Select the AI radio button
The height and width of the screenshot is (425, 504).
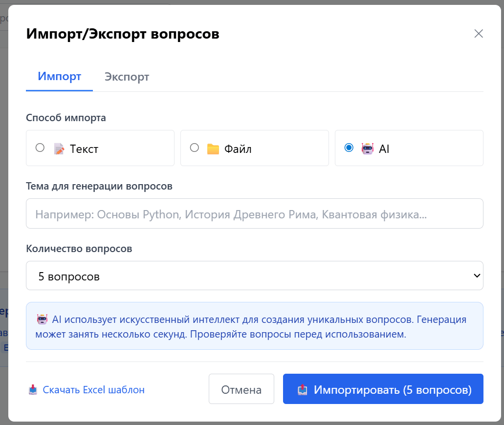[x=349, y=148]
